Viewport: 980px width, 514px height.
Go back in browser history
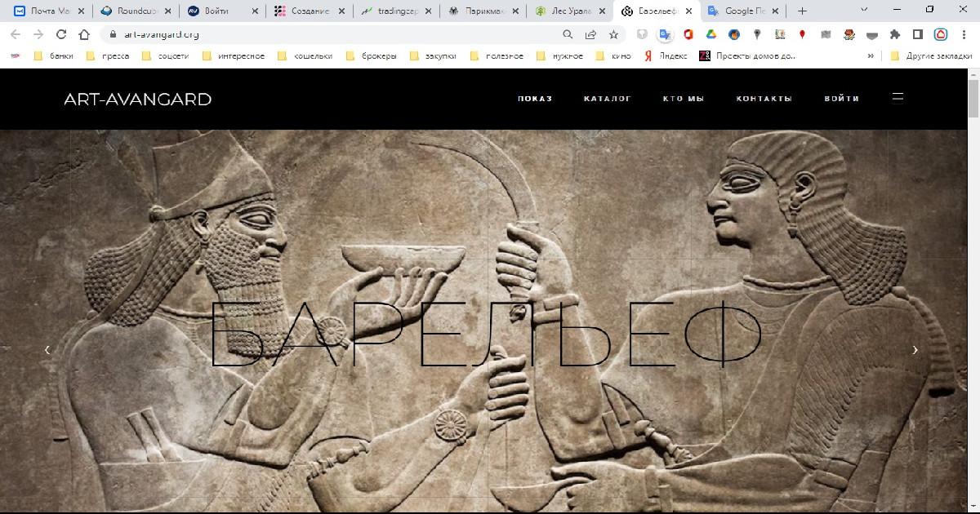point(16,34)
